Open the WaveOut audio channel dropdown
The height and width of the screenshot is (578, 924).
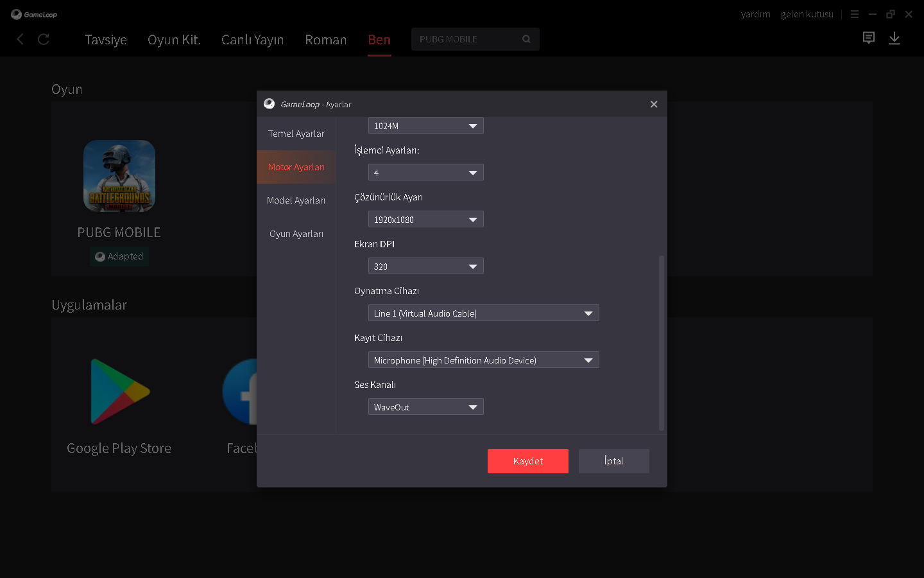tap(426, 407)
